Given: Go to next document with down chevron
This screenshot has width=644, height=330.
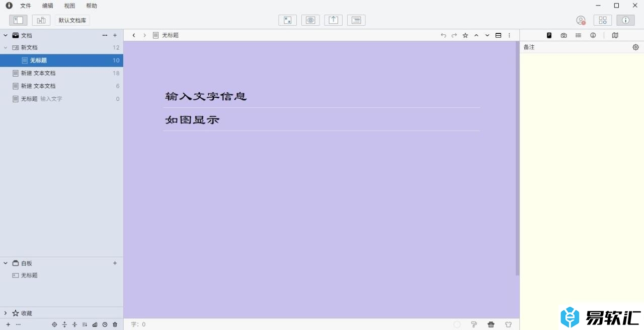Looking at the screenshot, I should pyautogui.click(x=487, y=35).
